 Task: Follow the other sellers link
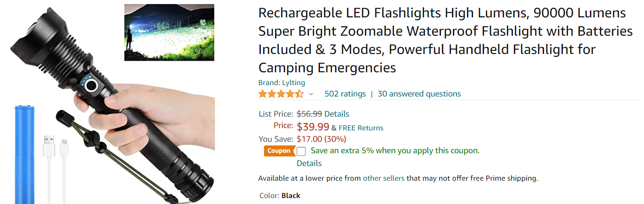coord(383,178)
